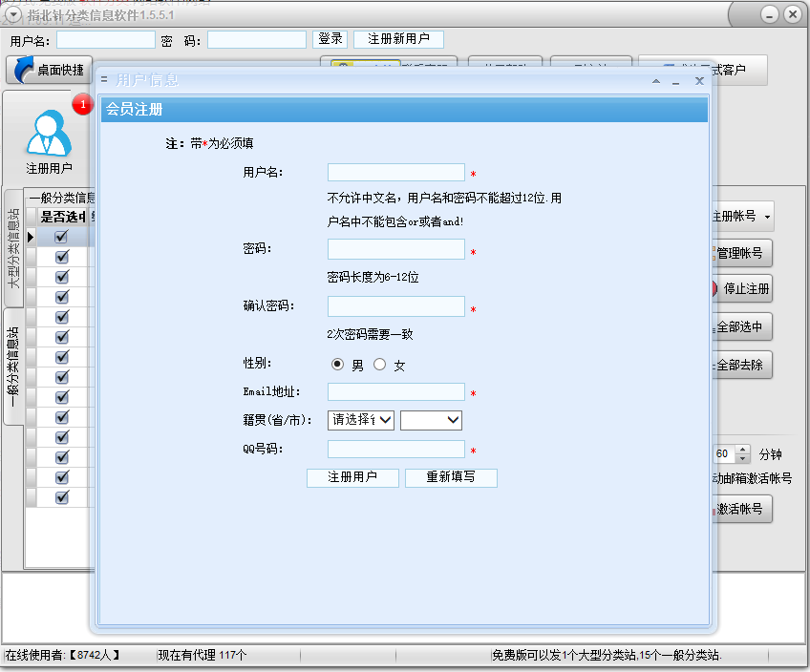
Task: Click the 停止注册 button
Action: (742, 289)
